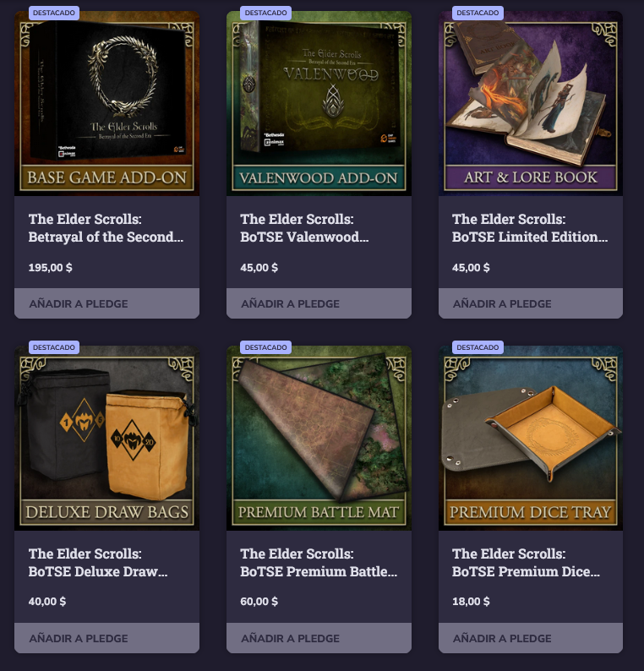Viewport: 644px width, 671px height.
Task: Open the Premium Dice Tray image
Action: click(531, 439)
